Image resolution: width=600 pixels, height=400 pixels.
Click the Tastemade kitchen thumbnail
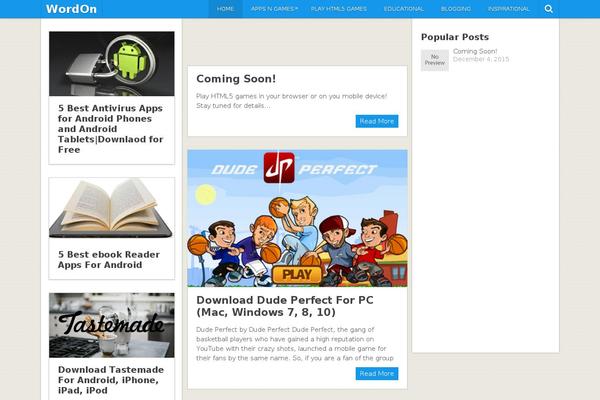112,325
